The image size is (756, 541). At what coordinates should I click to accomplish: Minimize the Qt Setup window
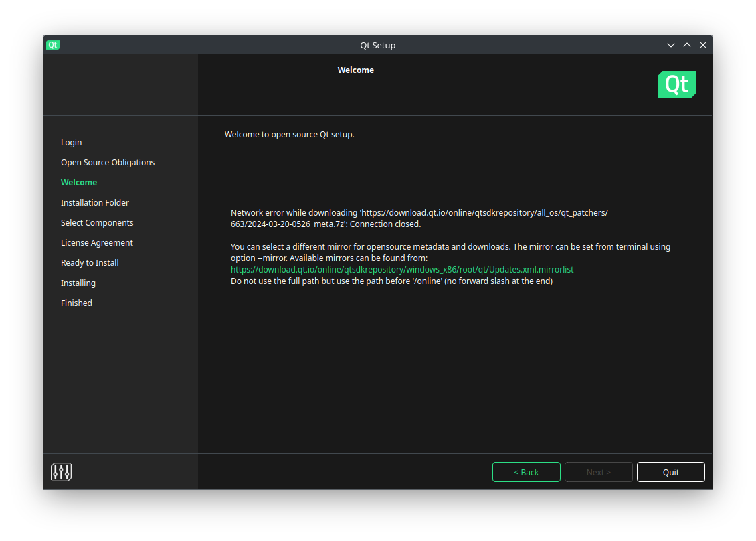(670, 45)
